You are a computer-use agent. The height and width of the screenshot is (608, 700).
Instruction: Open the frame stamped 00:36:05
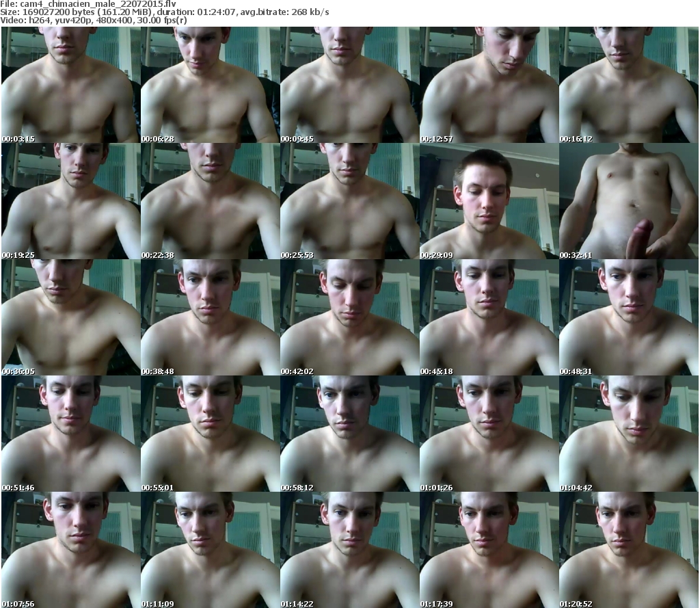pos(70,317)
